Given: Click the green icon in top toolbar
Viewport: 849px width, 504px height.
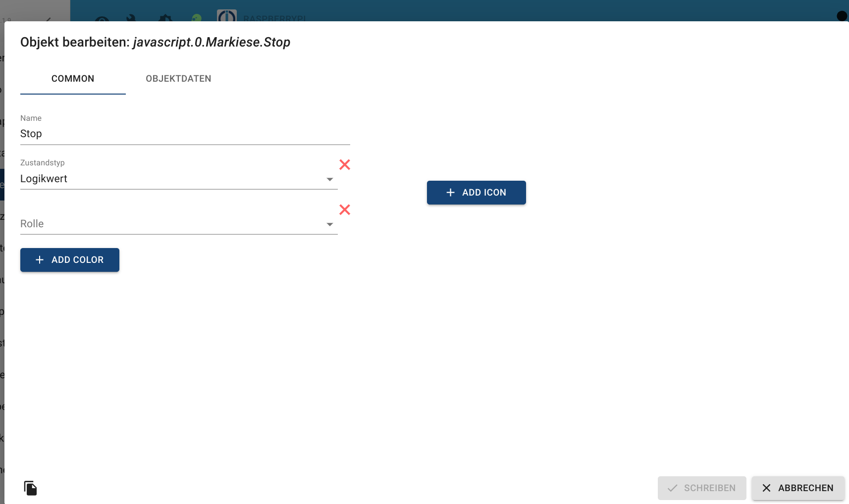Looking at the screenshot, I should point(197,17).
